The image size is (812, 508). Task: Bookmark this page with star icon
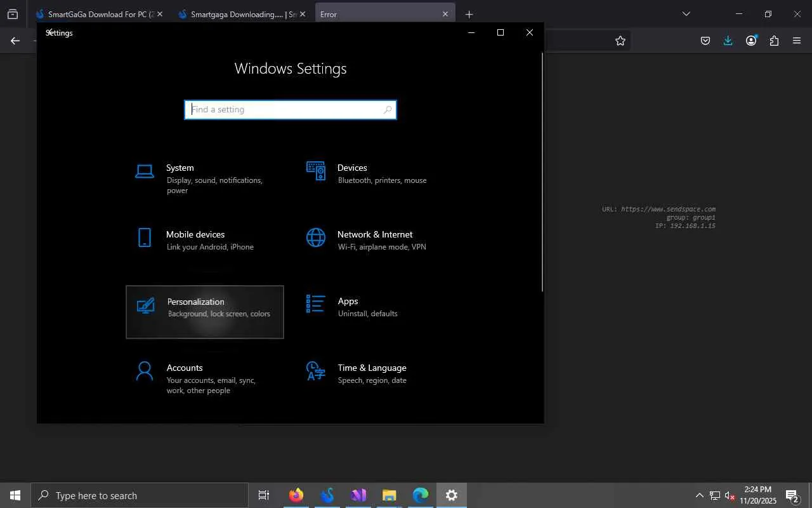point(620,41)
